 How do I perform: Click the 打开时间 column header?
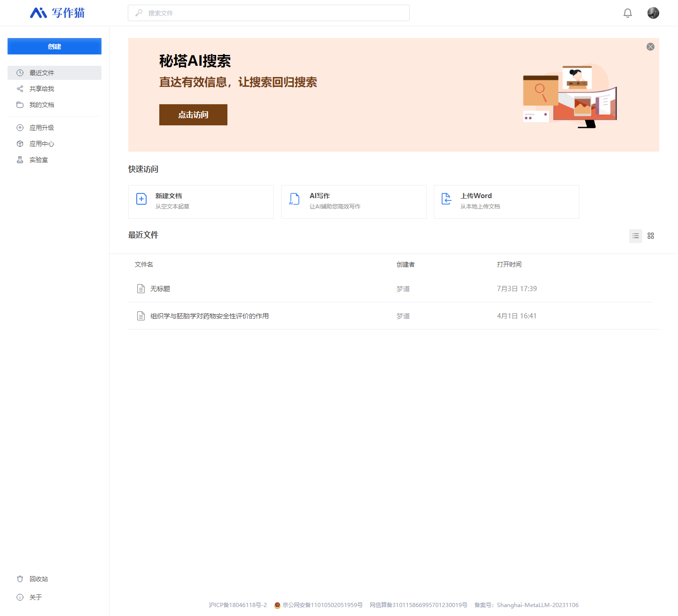(509, 264)
